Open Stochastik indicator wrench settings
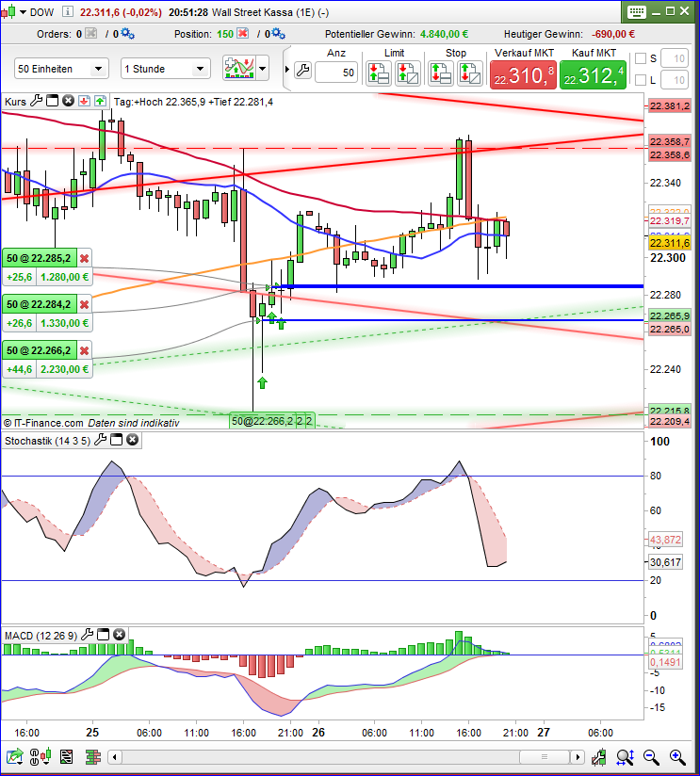700x776 pixels. point(101,440)
